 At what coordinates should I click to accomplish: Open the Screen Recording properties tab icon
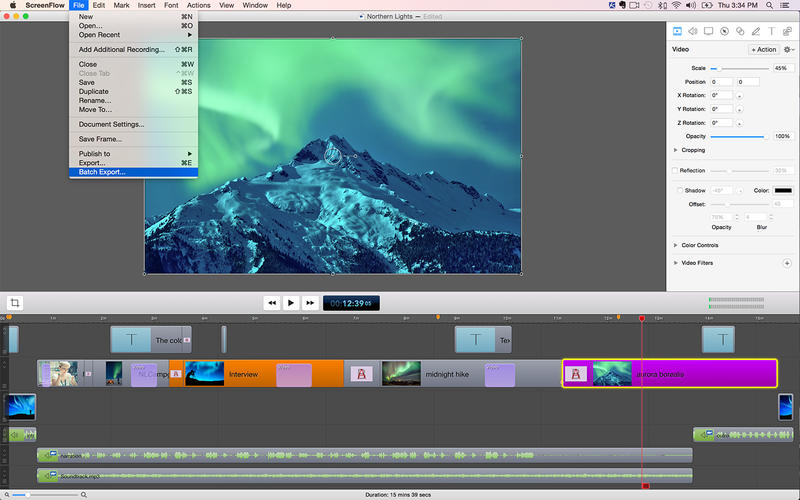coord(709,31)
